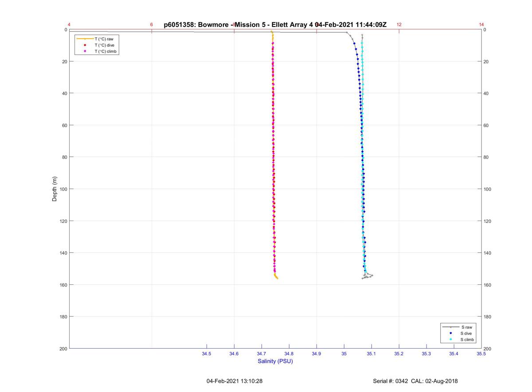Click left depth axis label 200
532x392 pixels.
point(63,349)
